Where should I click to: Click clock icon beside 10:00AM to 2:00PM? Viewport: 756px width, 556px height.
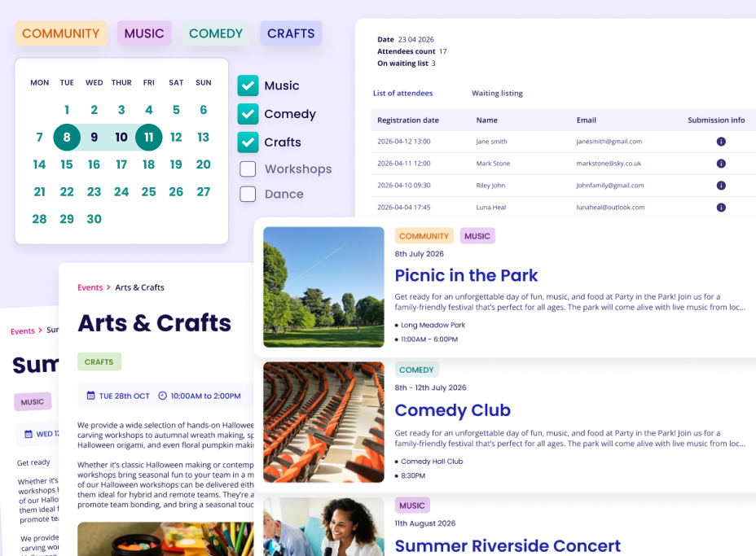pyautogui.click(x=162, y=396)
